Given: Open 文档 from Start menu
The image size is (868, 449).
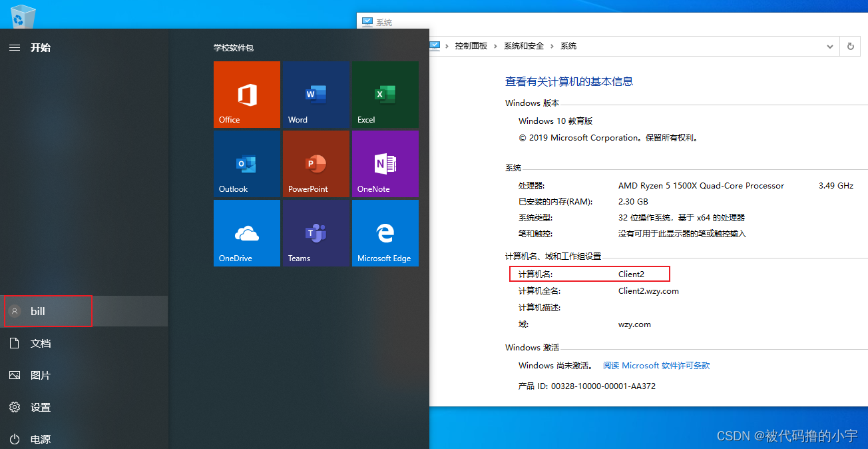Looking at the screenshot, I should click(x=84, y=343).
